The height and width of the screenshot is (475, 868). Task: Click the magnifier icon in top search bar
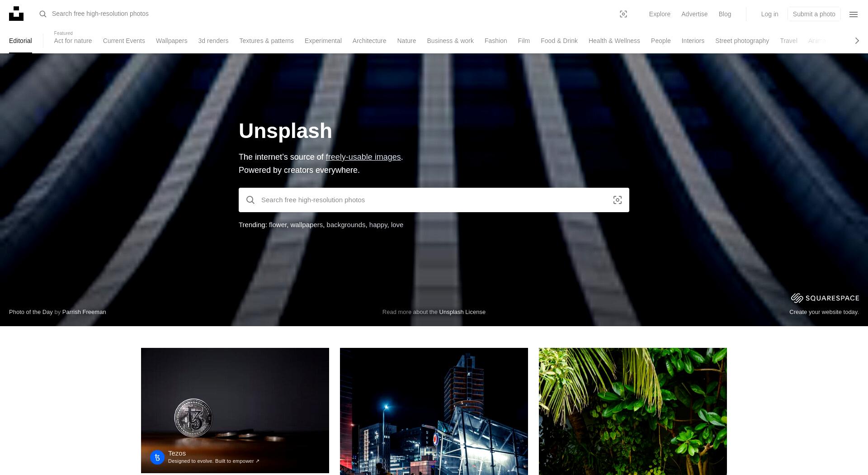click(43, 14)
